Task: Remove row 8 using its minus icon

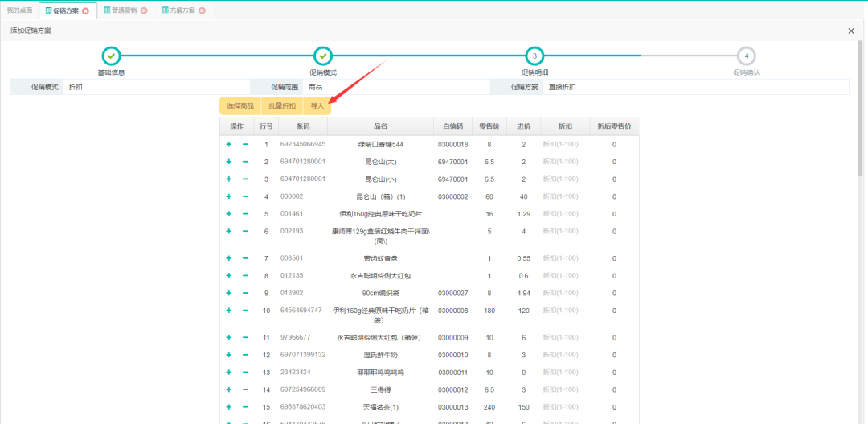Action: click(245, 275)
